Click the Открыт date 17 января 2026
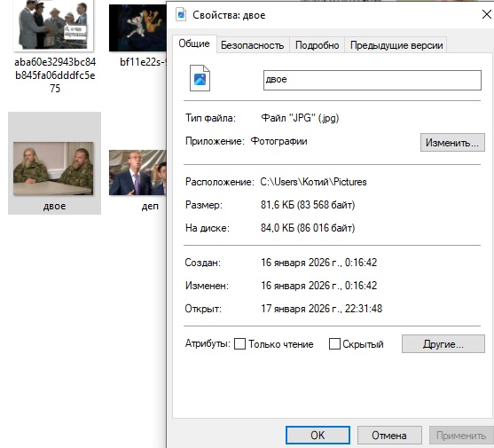The width and height of the screenshot is (494, 448). coord(321,309)
